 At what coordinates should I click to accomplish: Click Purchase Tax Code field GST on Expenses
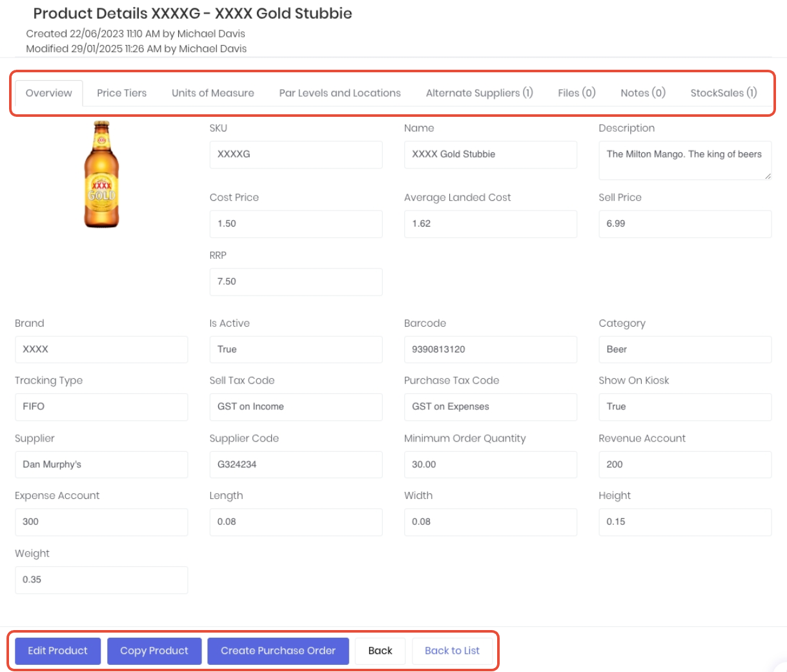click(x=491, y=407)
